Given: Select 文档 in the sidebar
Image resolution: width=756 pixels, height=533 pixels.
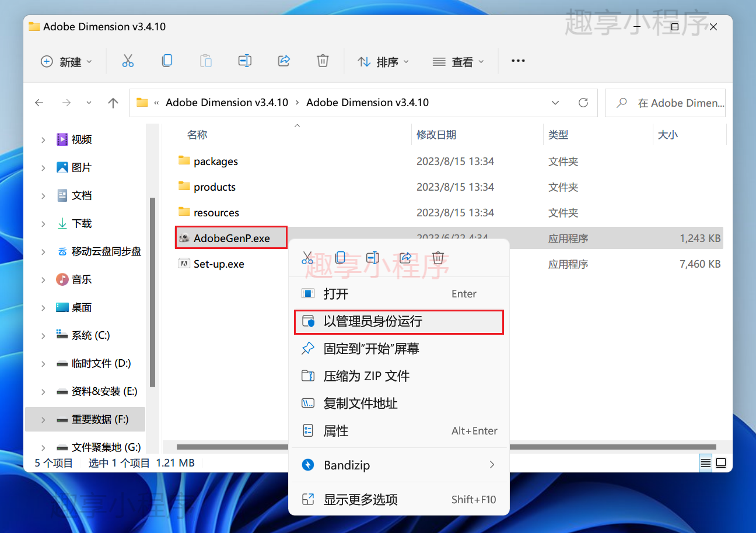Looking at the screenshot, I should tap(82, 195).
